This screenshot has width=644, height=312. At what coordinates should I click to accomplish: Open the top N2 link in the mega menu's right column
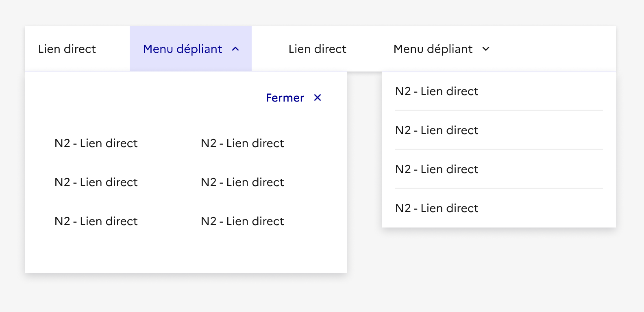tap(242, 143)
